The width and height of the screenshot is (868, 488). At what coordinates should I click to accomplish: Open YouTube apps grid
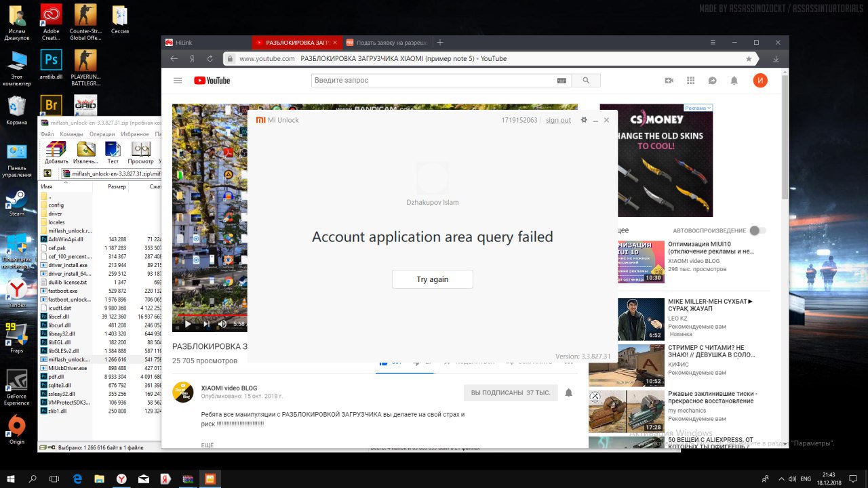690,81
